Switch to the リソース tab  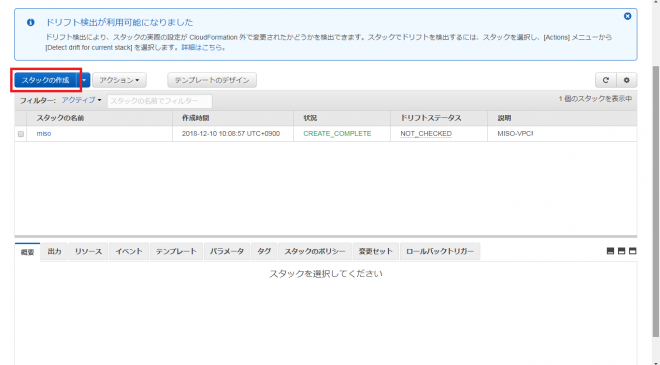tap(88, 251)
